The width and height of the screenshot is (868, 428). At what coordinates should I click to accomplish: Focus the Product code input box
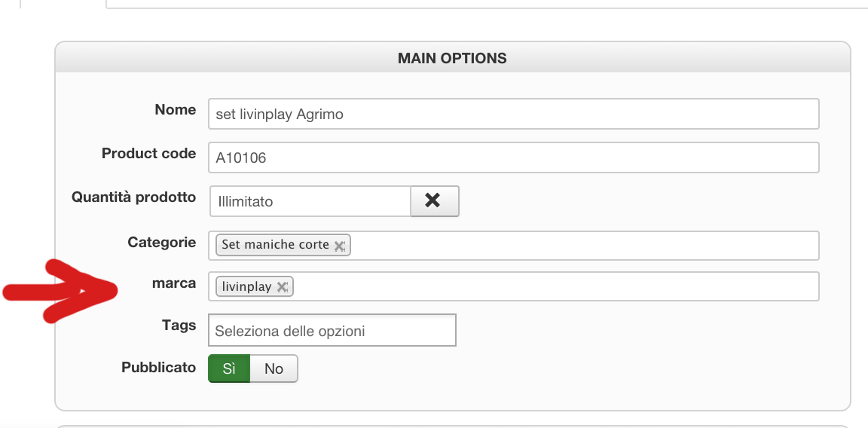tap(513, 157)
